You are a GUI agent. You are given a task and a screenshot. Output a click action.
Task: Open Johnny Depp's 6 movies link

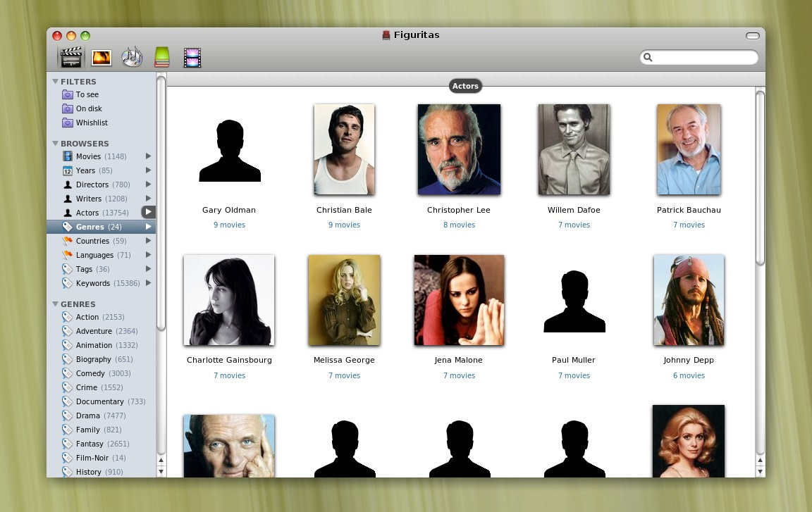[x=689, y=376]
